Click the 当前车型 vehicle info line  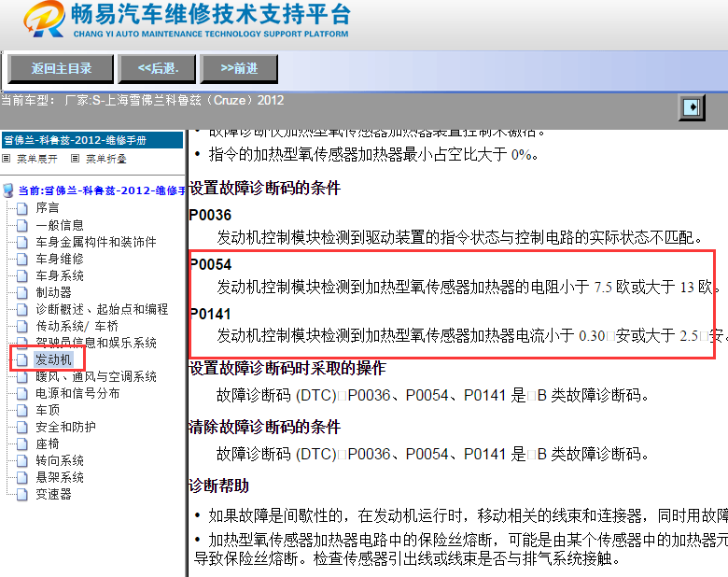(x=142, y=100)
